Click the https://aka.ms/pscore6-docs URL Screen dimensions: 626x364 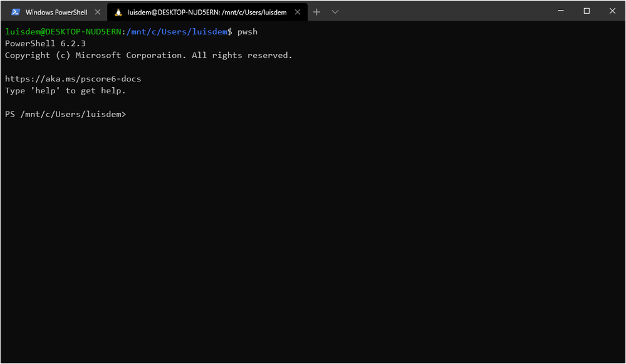tap(73, 79)
